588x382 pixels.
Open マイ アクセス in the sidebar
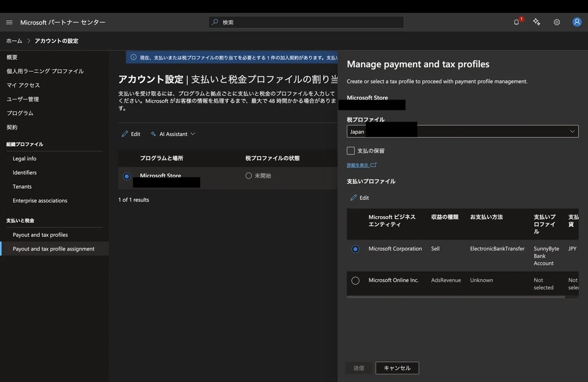(23, 85)
